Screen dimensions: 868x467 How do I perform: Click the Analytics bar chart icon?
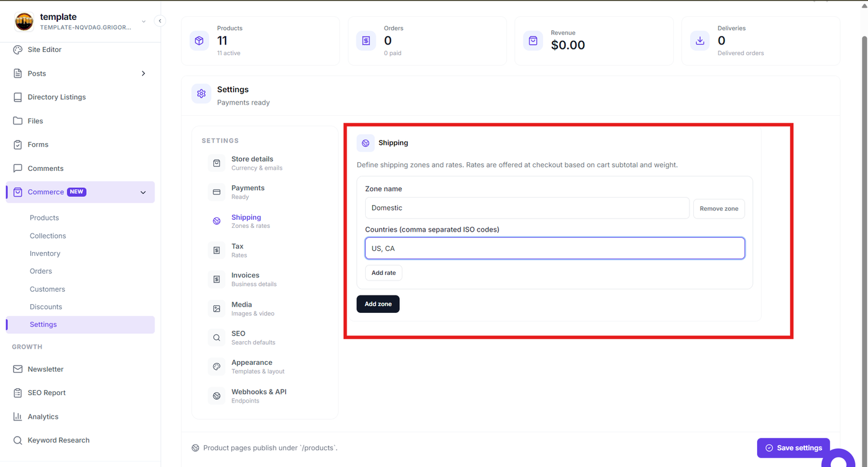point(17,417)
